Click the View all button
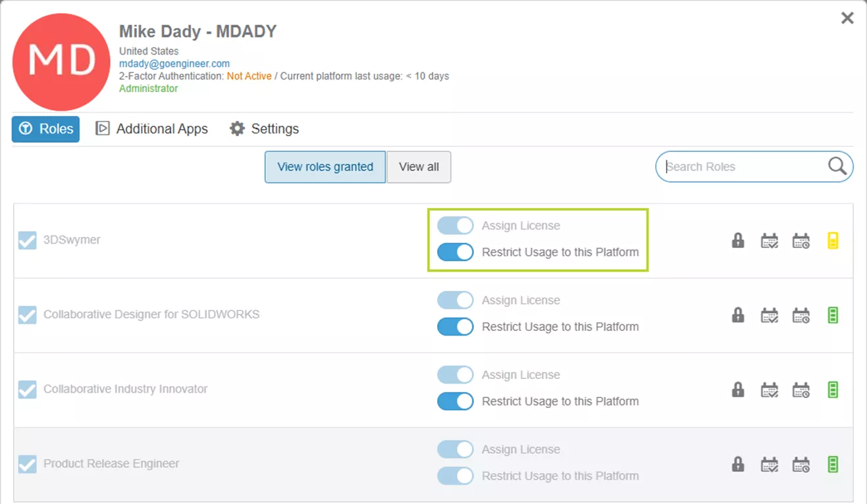This screenshot has width=867, height=504. pos(419,166)
